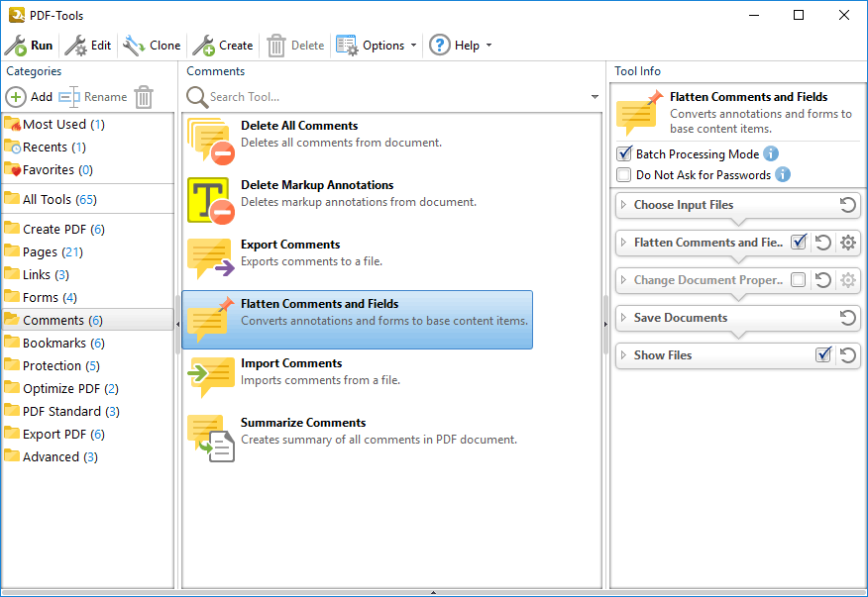The height and width of the screenshot is (597, 868).
Task: Enable the Change Document Properties checkbox
Action: coord(799,280)
